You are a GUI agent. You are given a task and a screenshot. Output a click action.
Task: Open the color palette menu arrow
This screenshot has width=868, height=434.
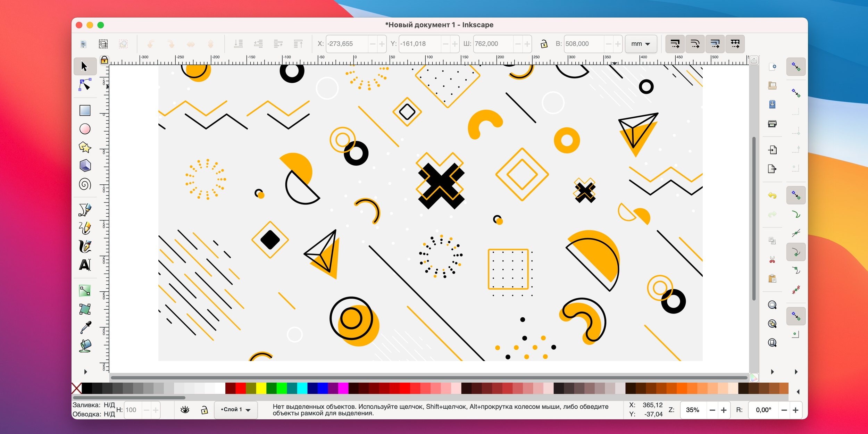click(798, 392)
